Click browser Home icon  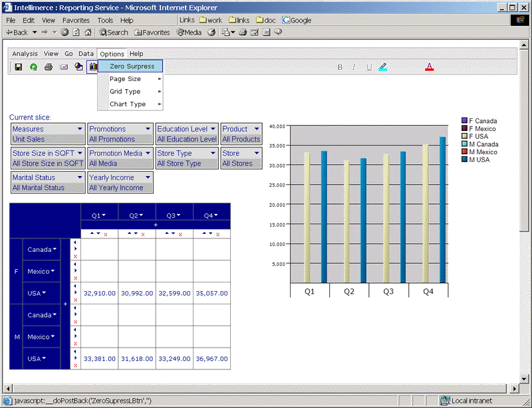[88, 32]
